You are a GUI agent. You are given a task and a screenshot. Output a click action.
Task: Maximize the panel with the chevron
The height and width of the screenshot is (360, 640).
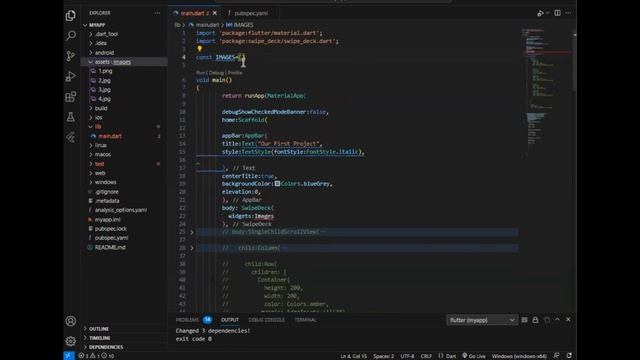click(558, 320)
